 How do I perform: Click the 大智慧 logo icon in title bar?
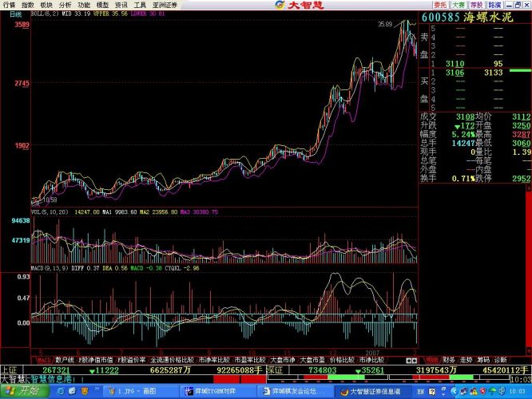(x=280, y=5)
